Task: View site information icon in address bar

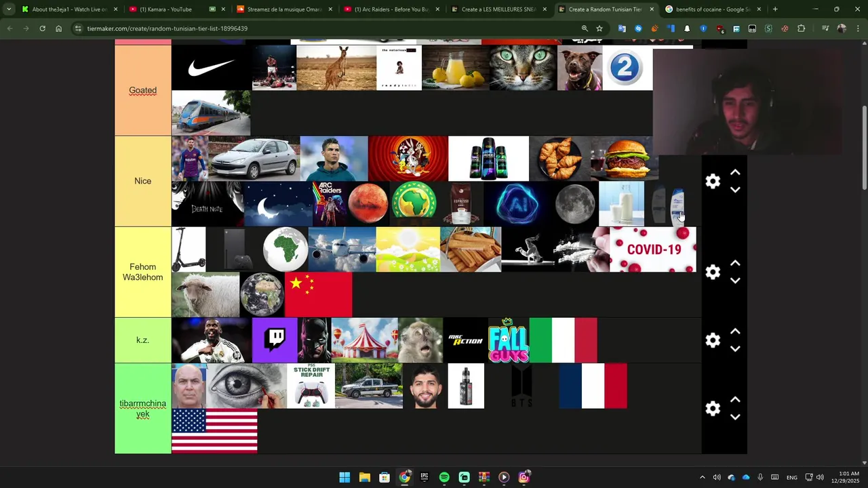Action: (x=78, y=28)
